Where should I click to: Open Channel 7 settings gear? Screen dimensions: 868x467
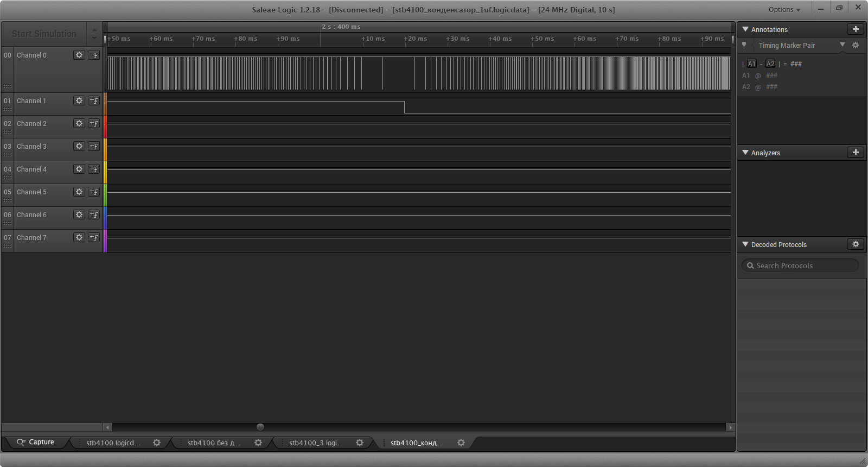[x=79, y=237]
